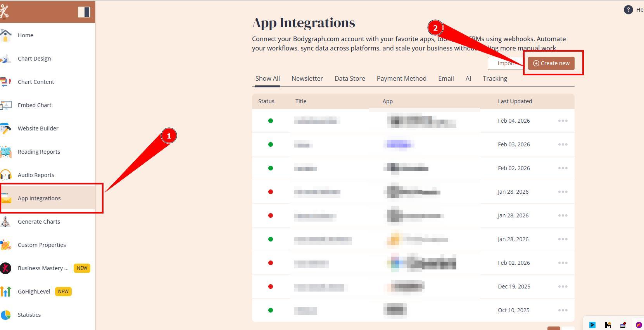Click the Last Updated column header

515,101
